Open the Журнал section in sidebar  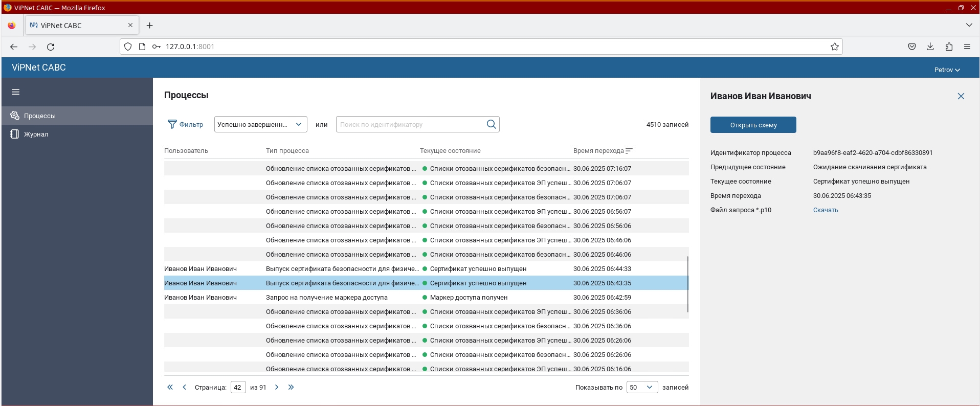click(36, 134)
